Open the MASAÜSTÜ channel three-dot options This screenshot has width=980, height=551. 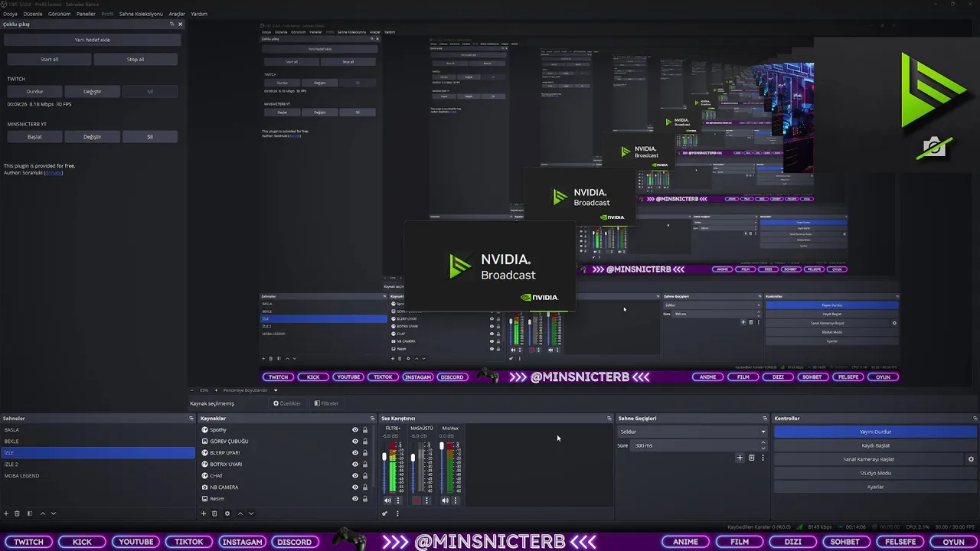[x=426, y=500]
